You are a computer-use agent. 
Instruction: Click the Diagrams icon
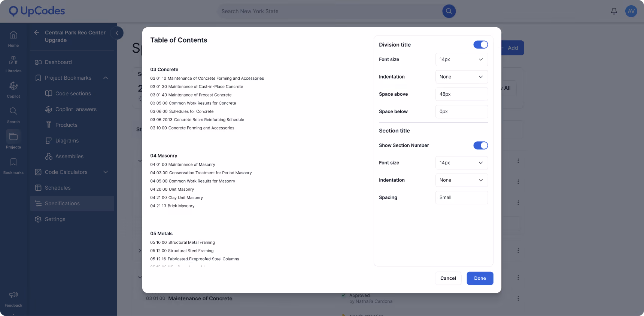49,141
